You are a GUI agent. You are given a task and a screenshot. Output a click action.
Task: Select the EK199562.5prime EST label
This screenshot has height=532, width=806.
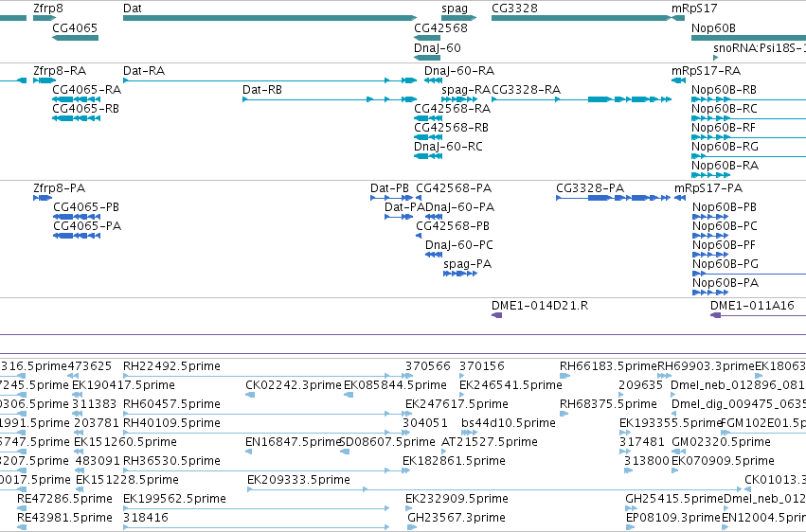[174, 499]
